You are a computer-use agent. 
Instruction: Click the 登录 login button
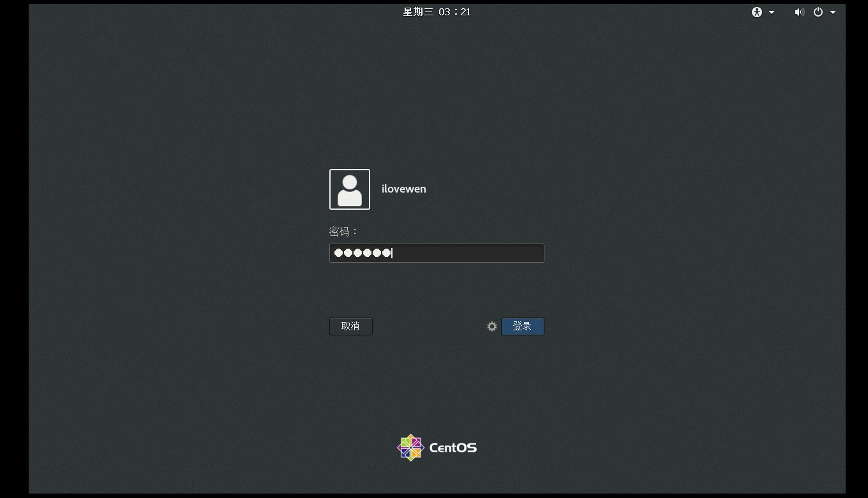pyautogui.click(x=523, y=326)
